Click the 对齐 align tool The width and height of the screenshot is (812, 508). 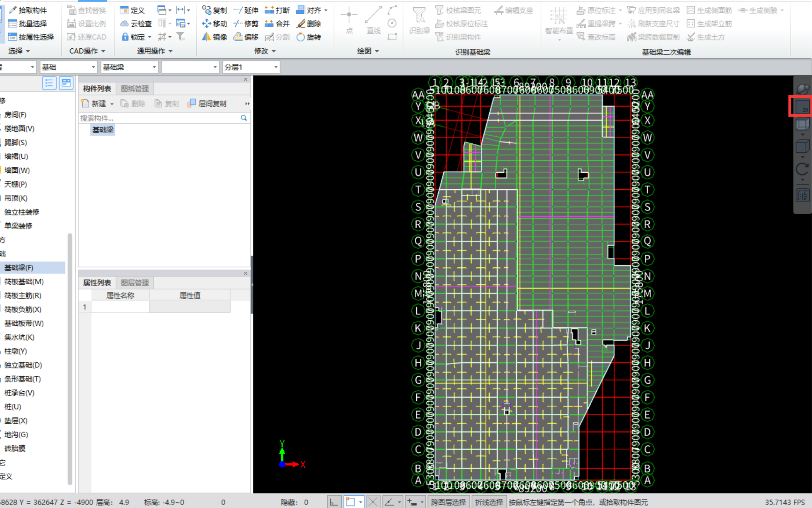pos(309,10)
